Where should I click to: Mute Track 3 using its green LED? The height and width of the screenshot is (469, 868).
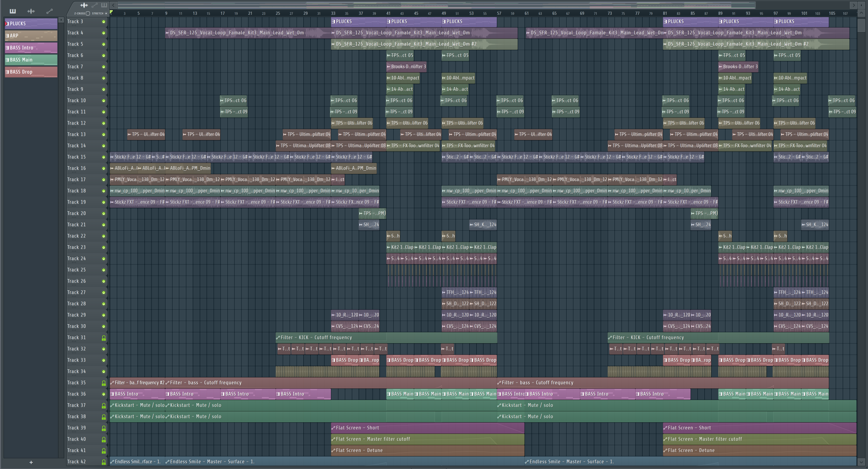pyautogui.click(x=104, y=22)
